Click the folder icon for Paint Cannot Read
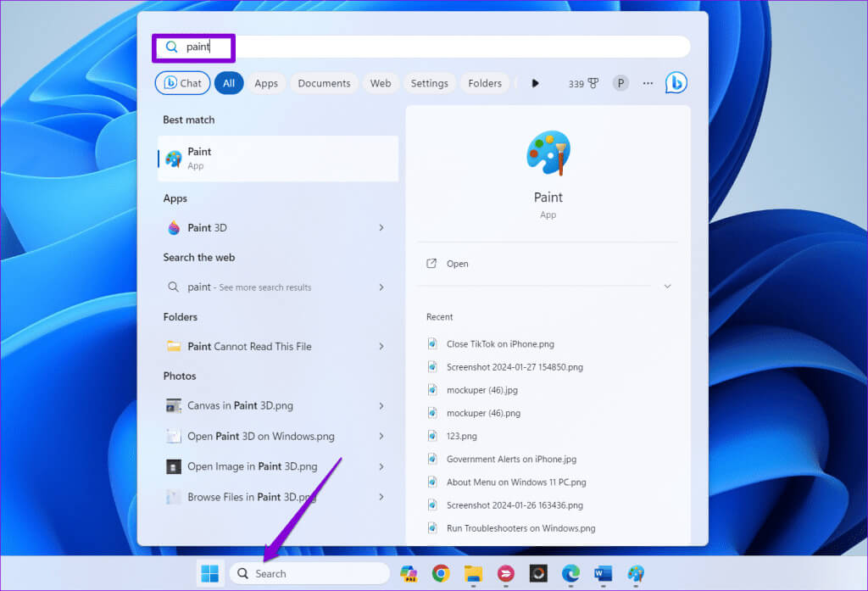This screenshot has height=591, width=868. 174,346
